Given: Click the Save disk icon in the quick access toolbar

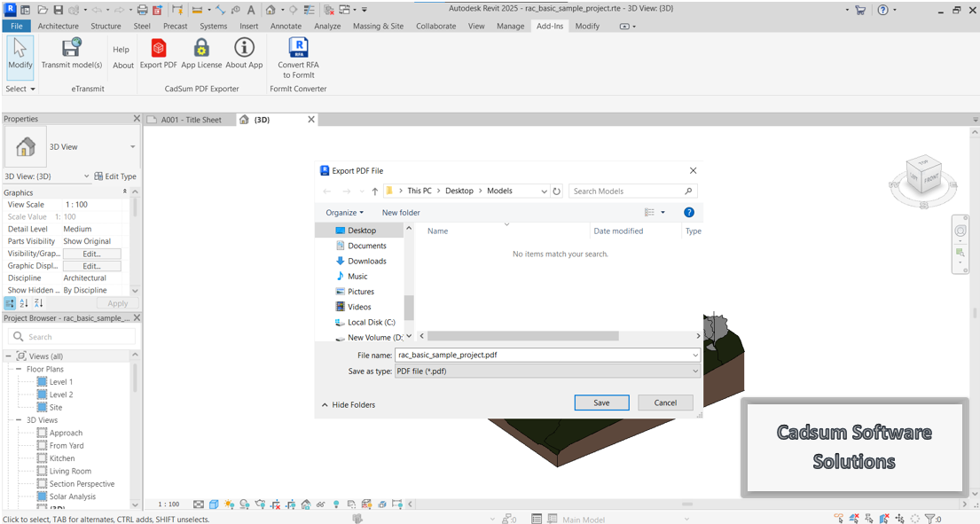Looking at the screenshot, I should coord(58,10).
